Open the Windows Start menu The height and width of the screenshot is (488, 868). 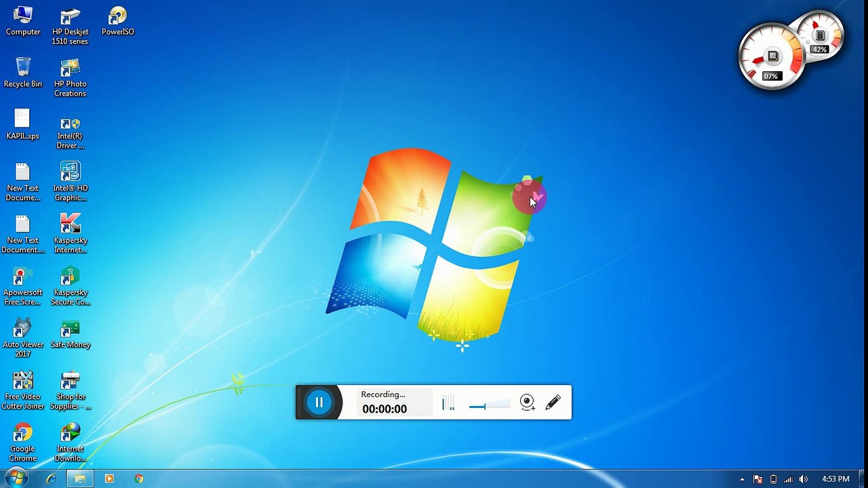(x=16, y=479)
